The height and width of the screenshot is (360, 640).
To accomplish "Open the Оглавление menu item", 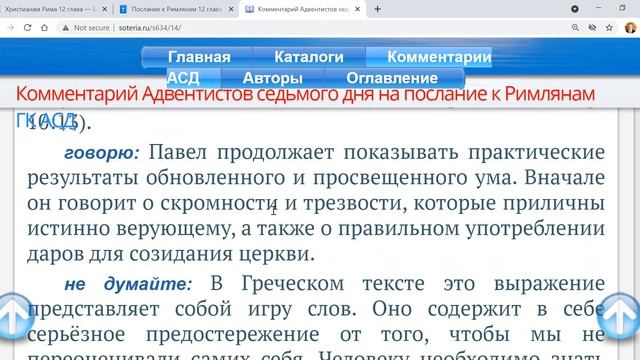I will coord(392,78).
